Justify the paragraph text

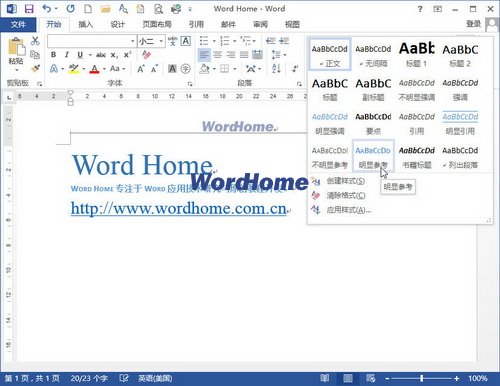pos(244,55)
